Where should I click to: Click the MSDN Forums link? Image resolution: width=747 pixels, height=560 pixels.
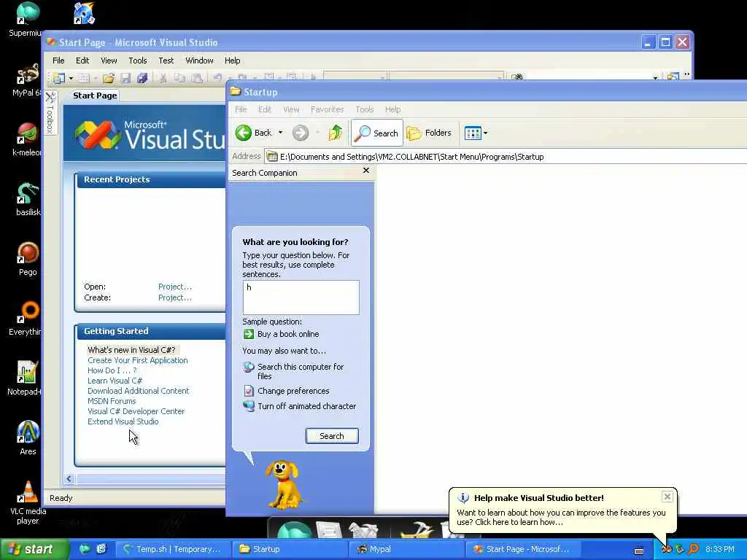tap(112, 401)
